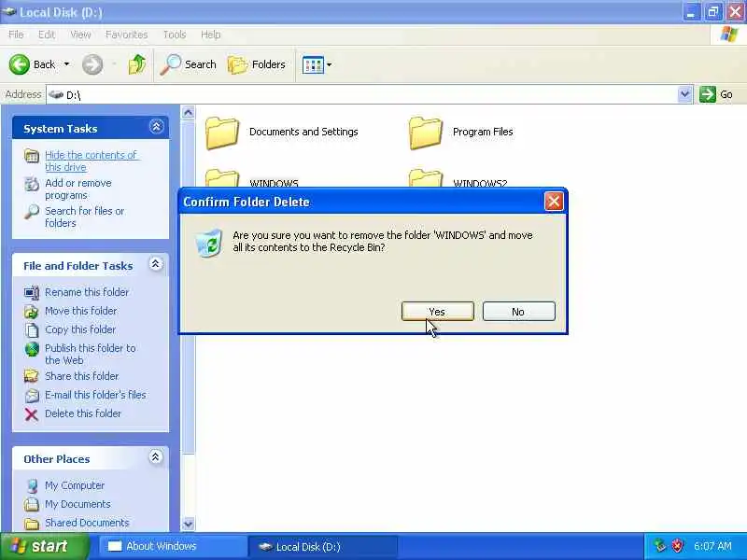Image resolution: width=747 pixels, height=560 pixels.
Task: Click the Add or remove programs link
Action: click(78, 189)
